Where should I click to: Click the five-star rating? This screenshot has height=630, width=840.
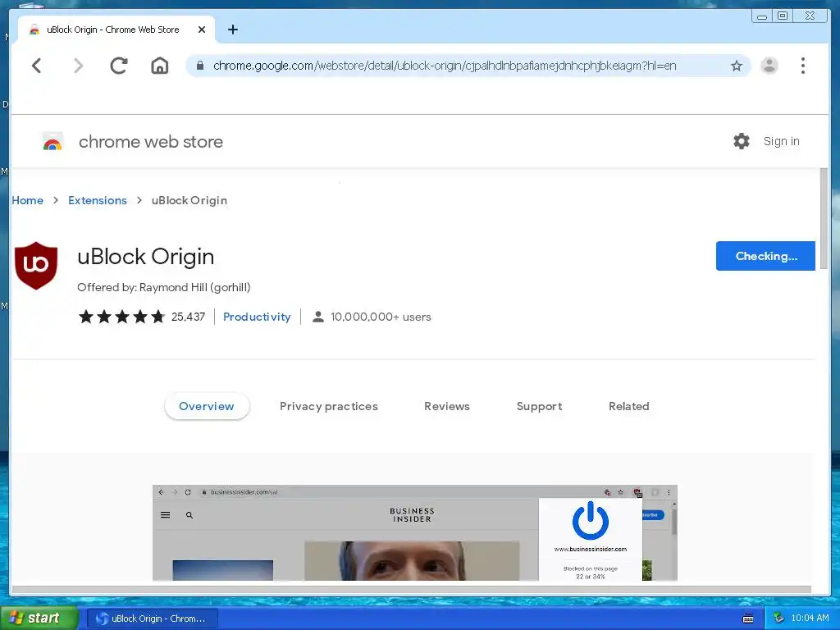[x=121, y=317]
